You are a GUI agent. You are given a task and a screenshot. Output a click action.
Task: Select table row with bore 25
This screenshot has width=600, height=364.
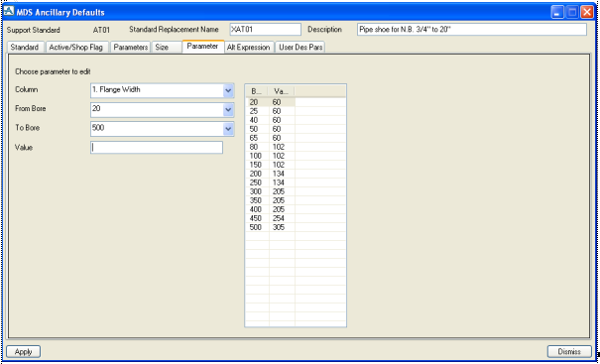[296, 111]
